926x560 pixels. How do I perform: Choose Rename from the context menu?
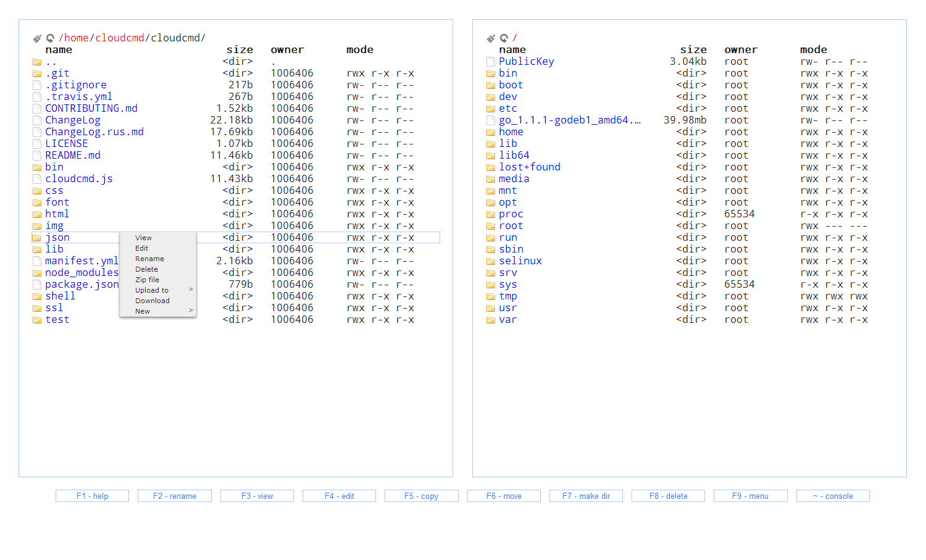(x=158, y=259)
